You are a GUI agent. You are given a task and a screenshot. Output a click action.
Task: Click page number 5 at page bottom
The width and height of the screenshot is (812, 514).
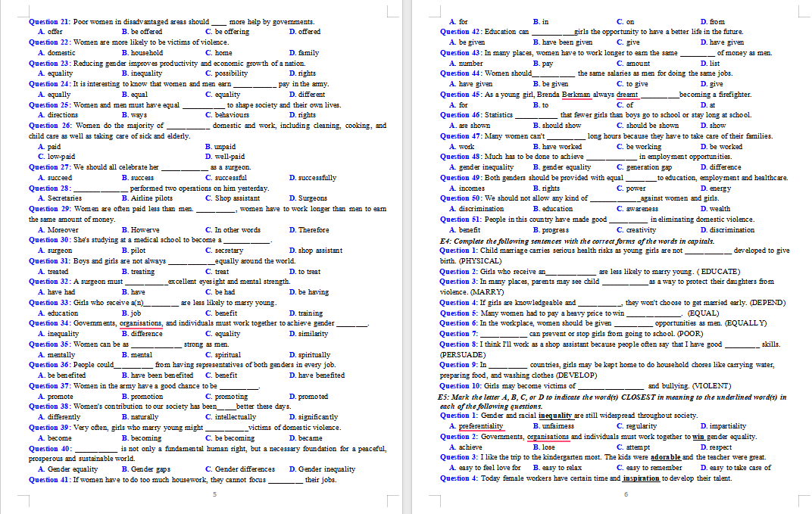click(x=214, y=494)
